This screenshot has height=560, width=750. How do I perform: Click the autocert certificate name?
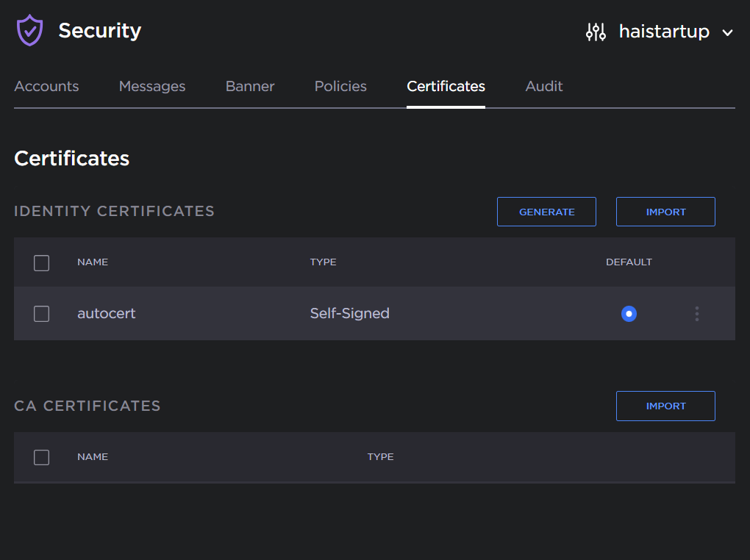[x=107, y=314]
